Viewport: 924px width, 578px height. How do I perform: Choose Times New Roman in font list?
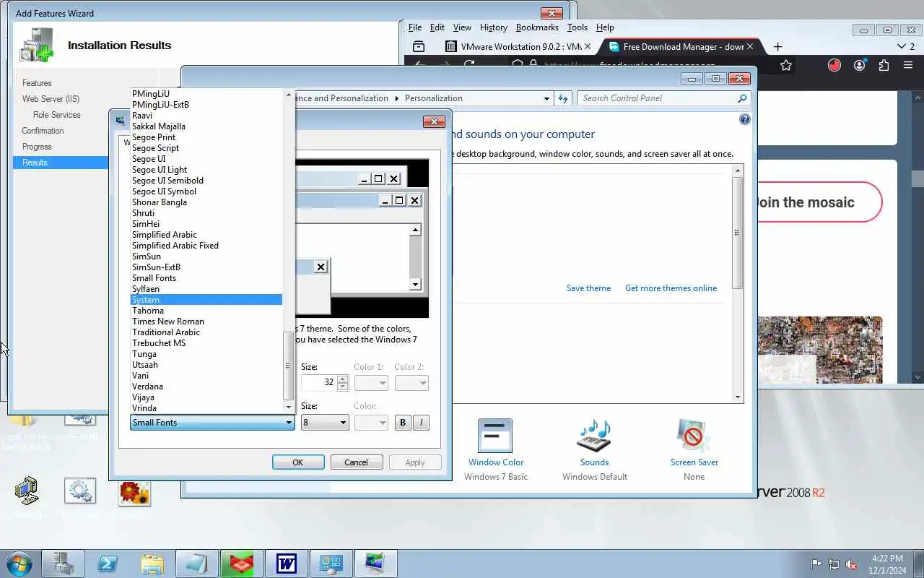pyautogui.click(x=206, y=322)
